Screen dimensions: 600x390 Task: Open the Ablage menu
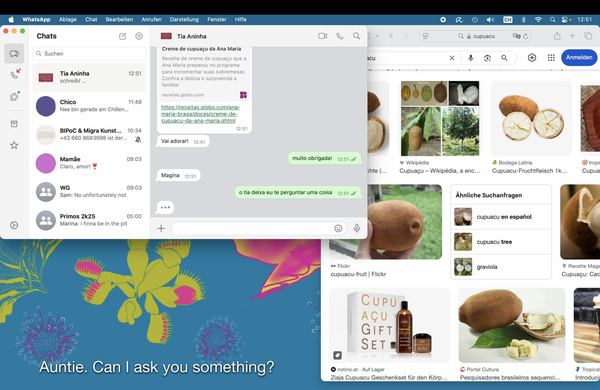click(68, 20)
